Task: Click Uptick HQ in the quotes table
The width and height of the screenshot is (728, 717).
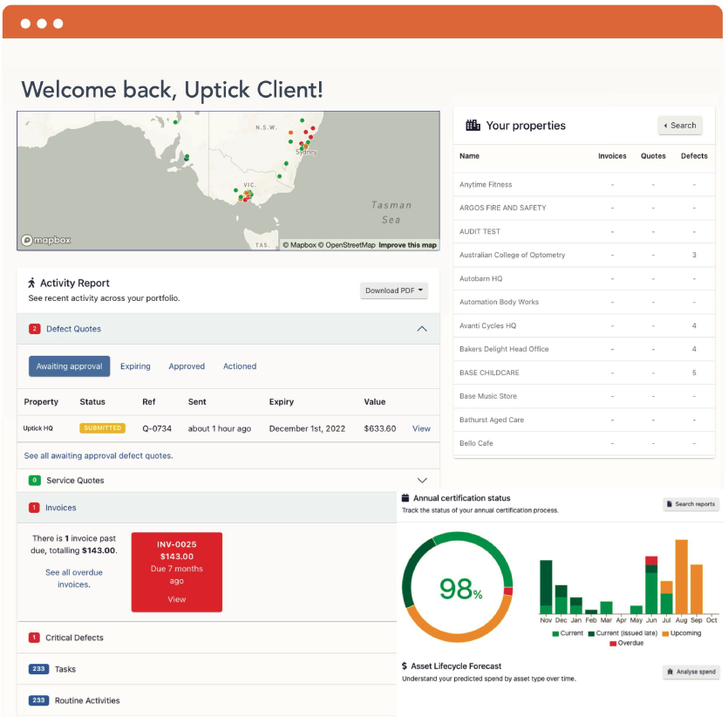Action: (38, 428)
